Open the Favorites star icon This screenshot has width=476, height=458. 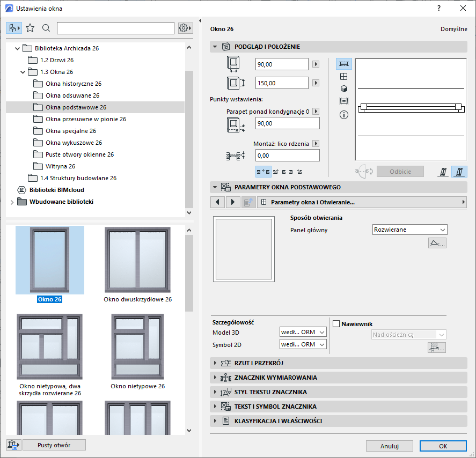30,28
